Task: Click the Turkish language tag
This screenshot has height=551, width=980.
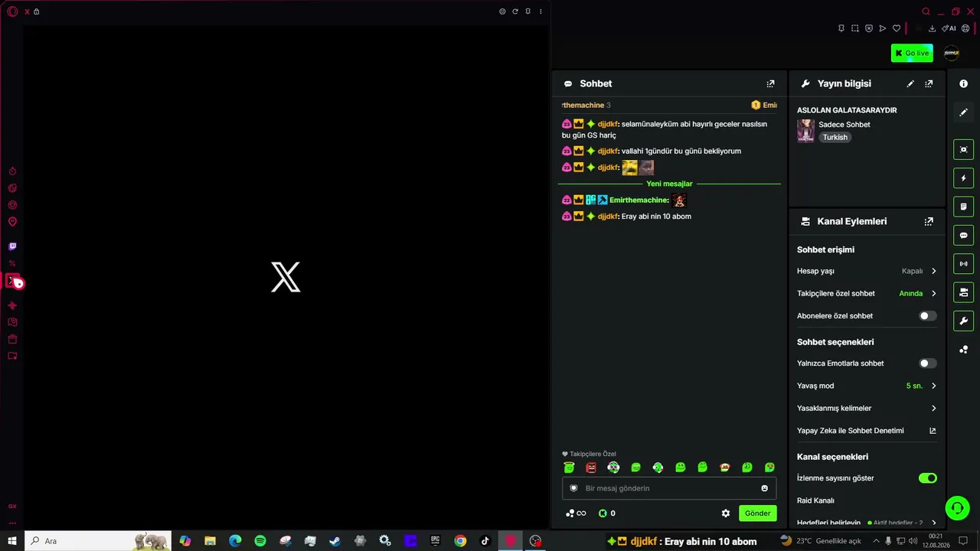Action: click(835, 138)
